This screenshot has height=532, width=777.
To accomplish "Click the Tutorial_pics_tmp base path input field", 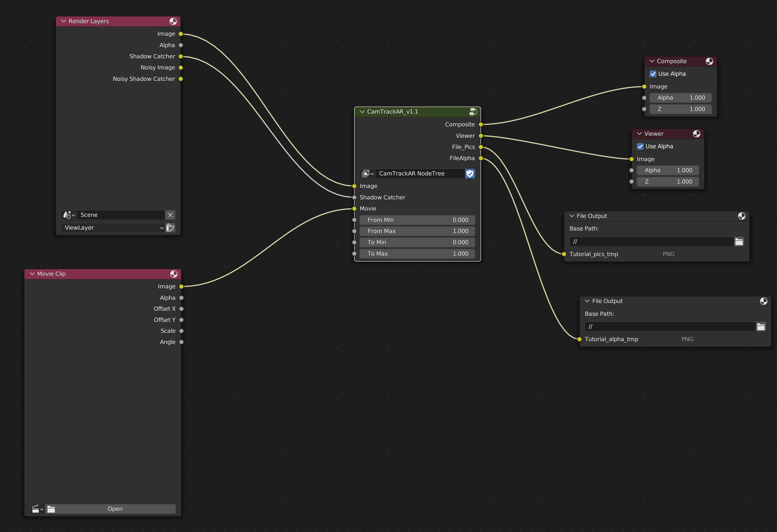I will pos(651,242).
